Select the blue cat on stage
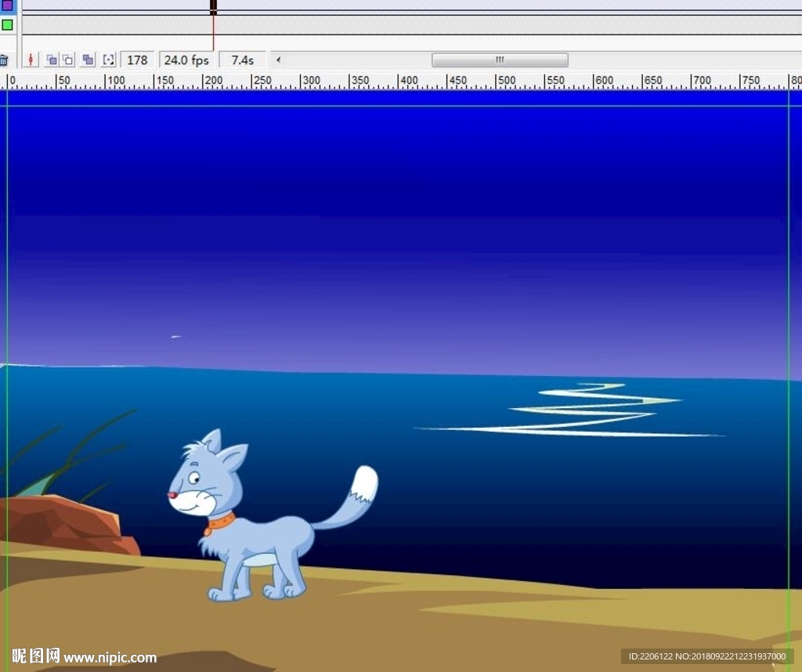Viewport: 802px width, 672px height. coord(273,515)
